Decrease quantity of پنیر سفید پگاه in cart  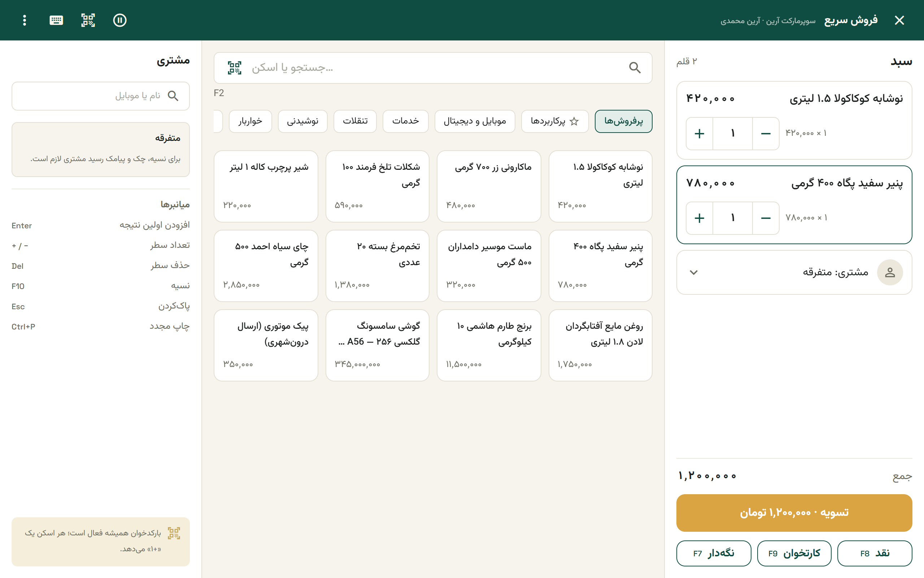(766, 218)
